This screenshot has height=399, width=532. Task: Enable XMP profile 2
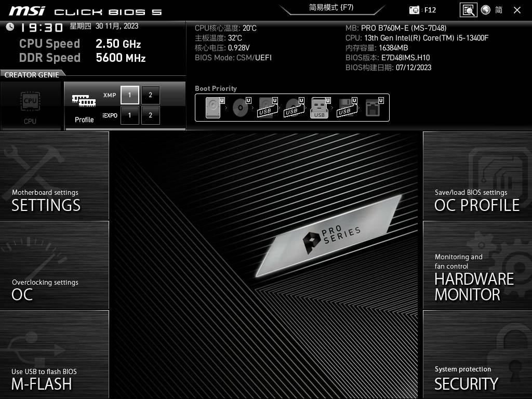tap(150, 95)
